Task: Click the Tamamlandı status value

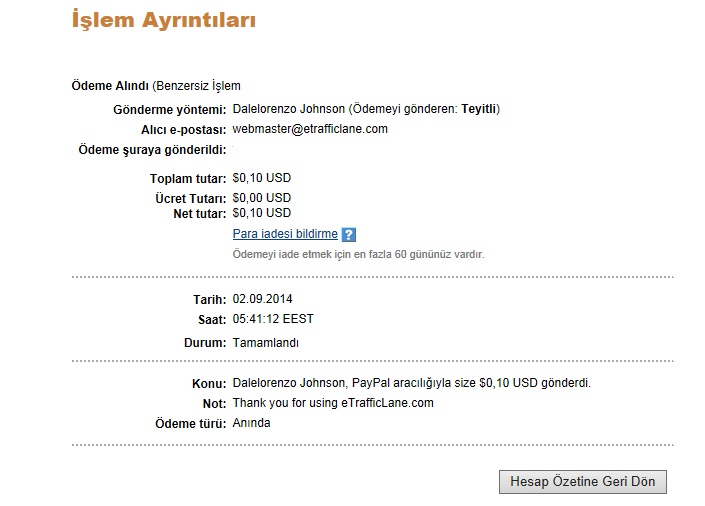Action: [x=265, y=343]
